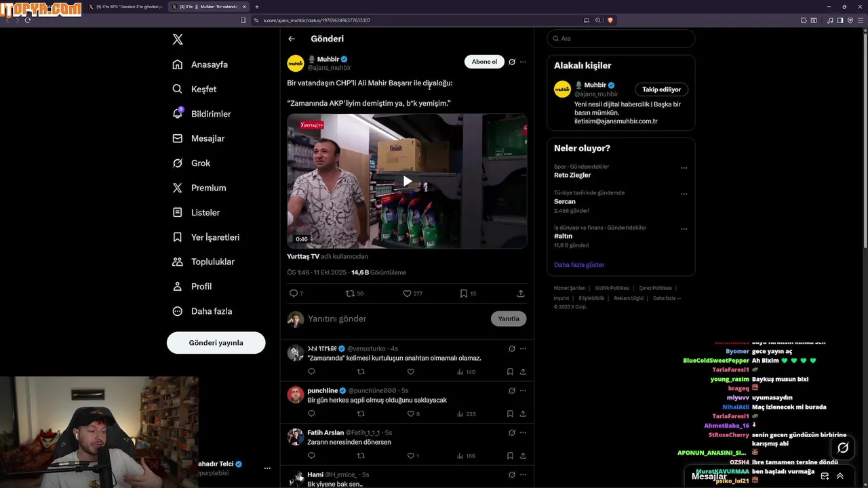The image size is (868, 488).
Task: Like the @venusturko reply
Action: pyautogui.click(x=410, y=371)
